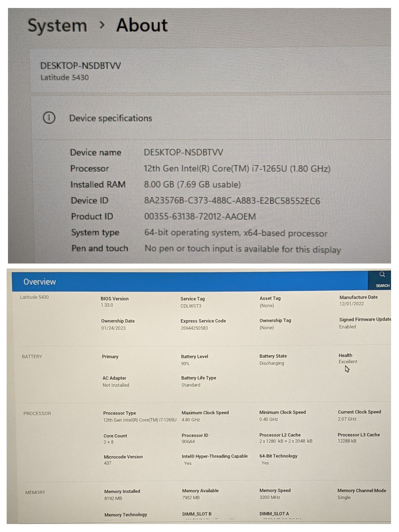Image resolution: width=399 pixels, height=532 pixels.
Task: Select Maximum Clock Speed 4.80 GHz
Action: [x=191, y=420]
